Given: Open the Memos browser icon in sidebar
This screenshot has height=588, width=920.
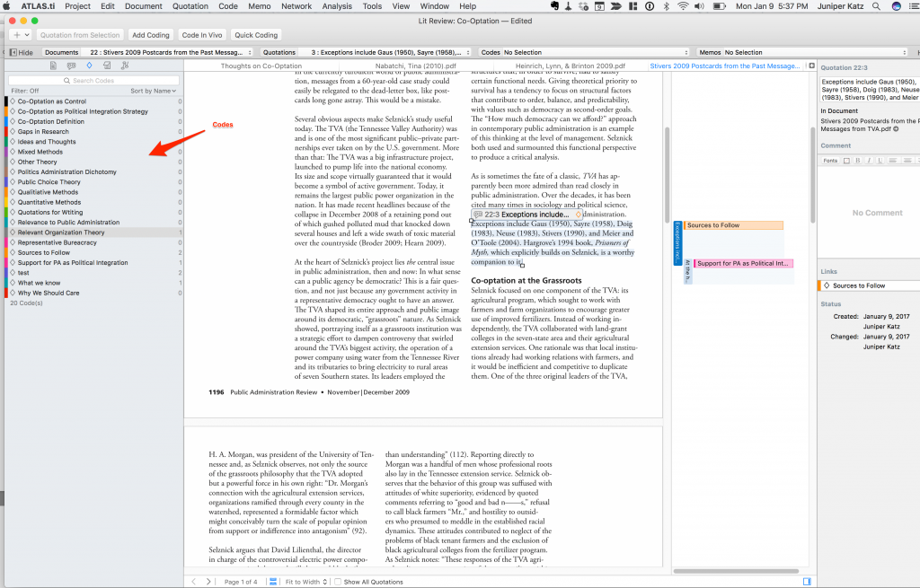Looking at the screenshot, I should click(x=107, y=66).
